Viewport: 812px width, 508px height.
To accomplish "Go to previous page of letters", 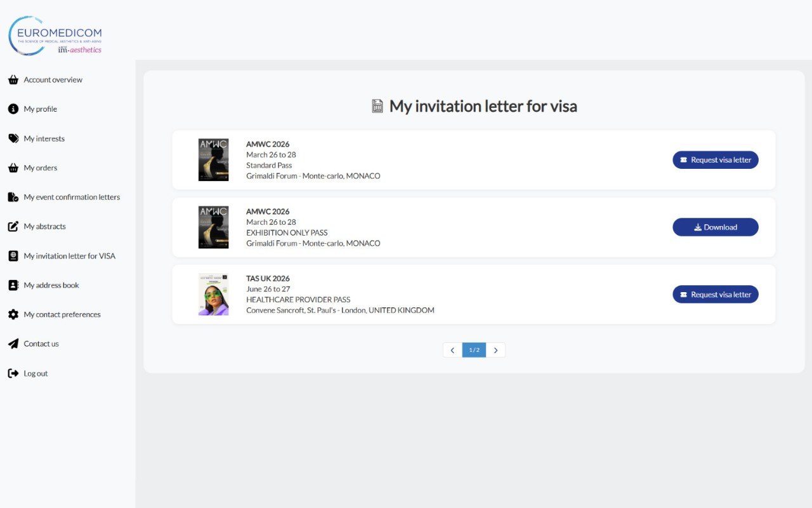I will [x=452, y=350].
